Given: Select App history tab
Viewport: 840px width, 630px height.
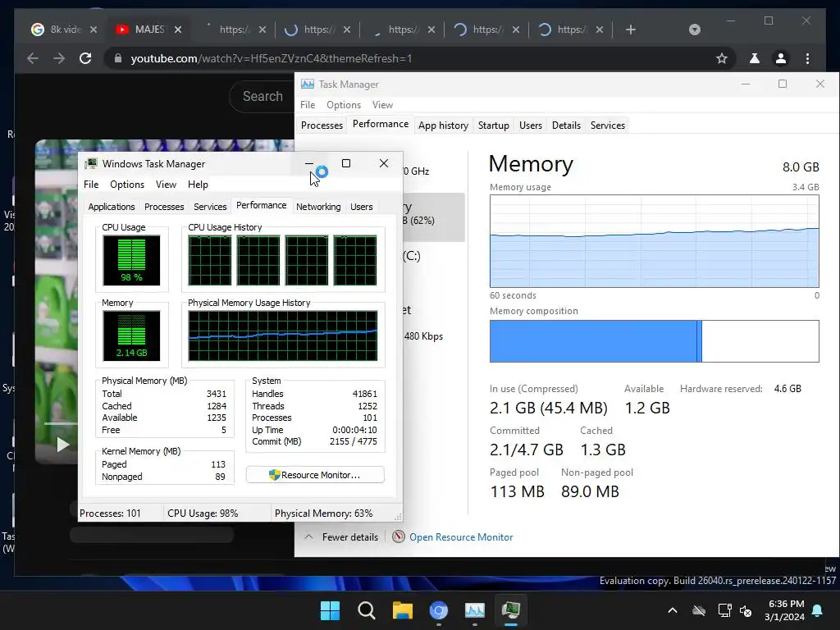Looking at the screenshot, I should 443,126.
